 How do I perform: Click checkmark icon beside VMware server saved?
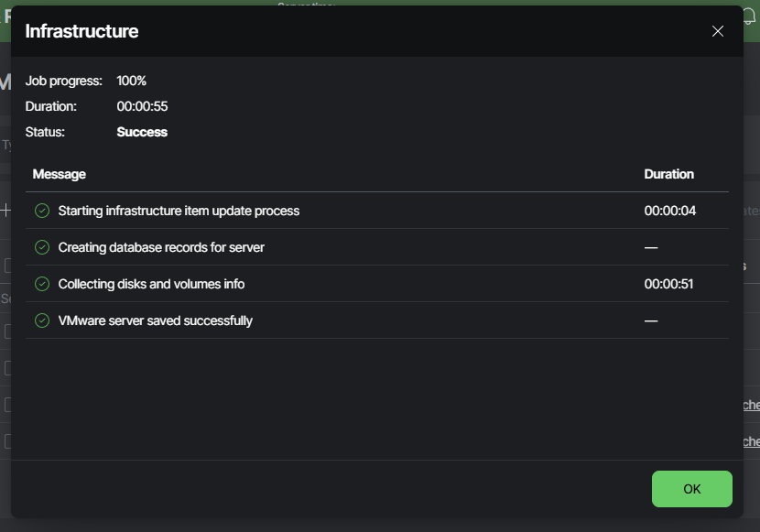[x=42, y=320]
